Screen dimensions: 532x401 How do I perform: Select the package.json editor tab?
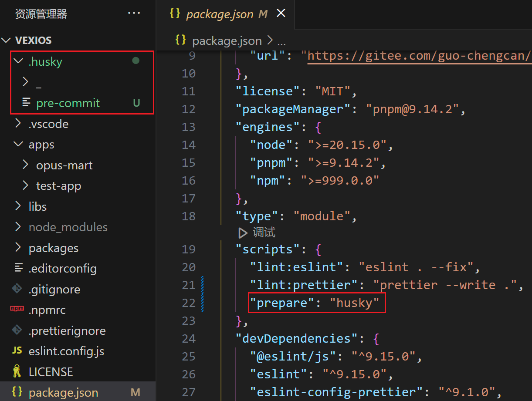[x=219, y=14]
